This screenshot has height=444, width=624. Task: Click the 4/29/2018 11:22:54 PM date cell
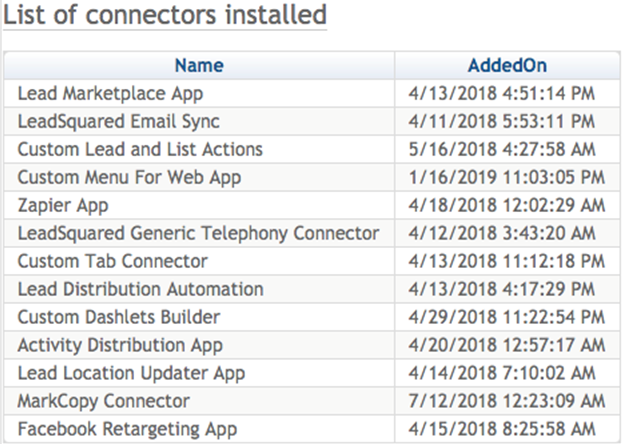(507, 318)
